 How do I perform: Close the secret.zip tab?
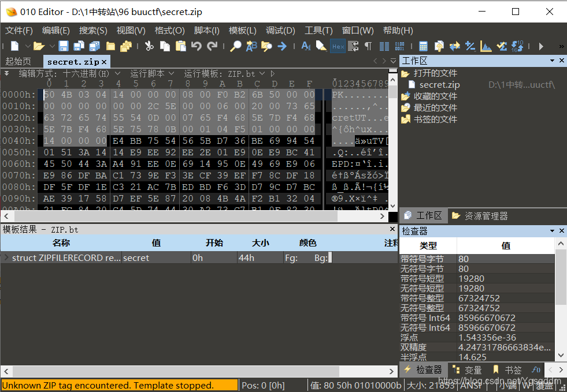coord(104,62)
